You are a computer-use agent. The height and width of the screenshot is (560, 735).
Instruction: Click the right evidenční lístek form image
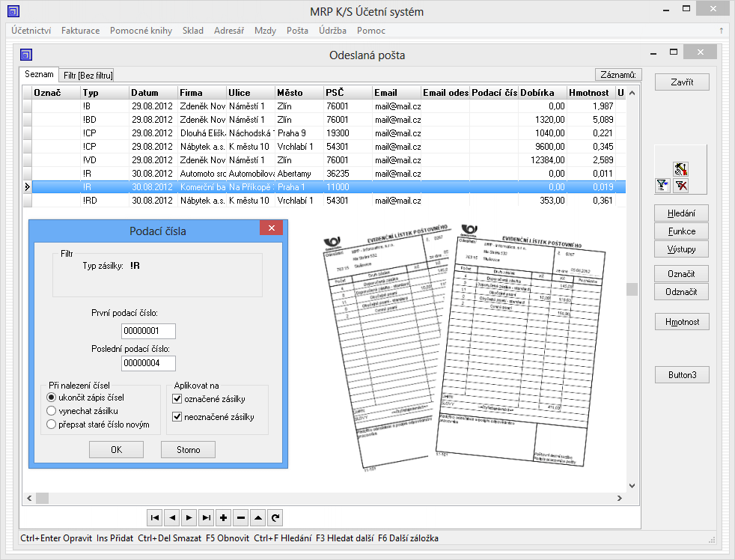point(520,346)
